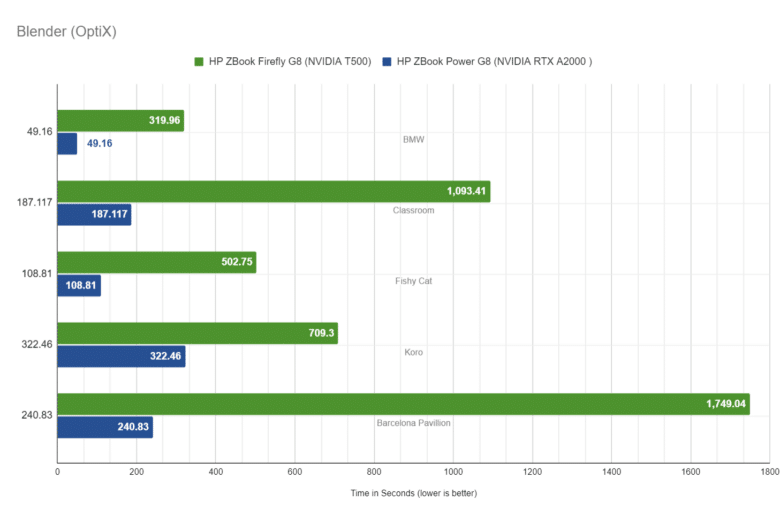This screenshot has height=516, width=780.
Task: Click the 108.81 y-axis label
Action: point(37,274)
